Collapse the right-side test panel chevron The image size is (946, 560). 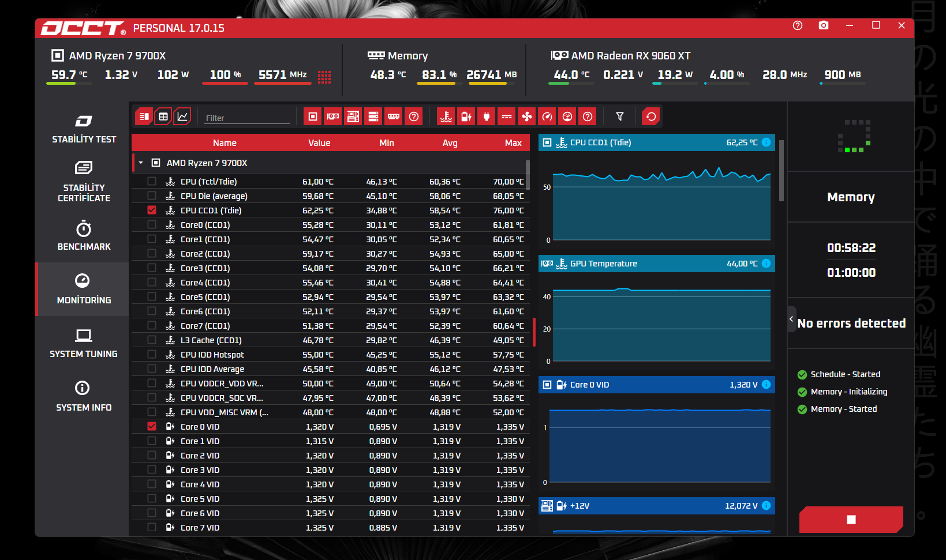pos(791,319)
